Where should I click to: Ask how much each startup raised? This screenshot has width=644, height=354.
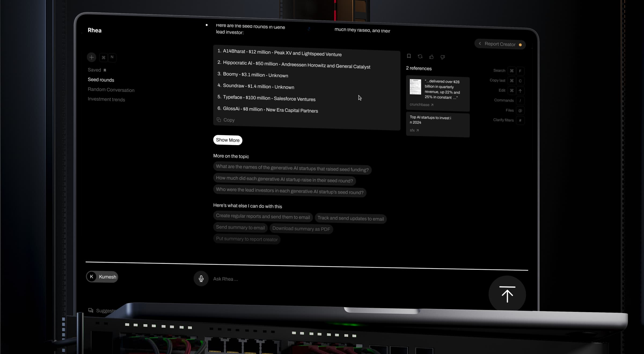tap(284, 179)
